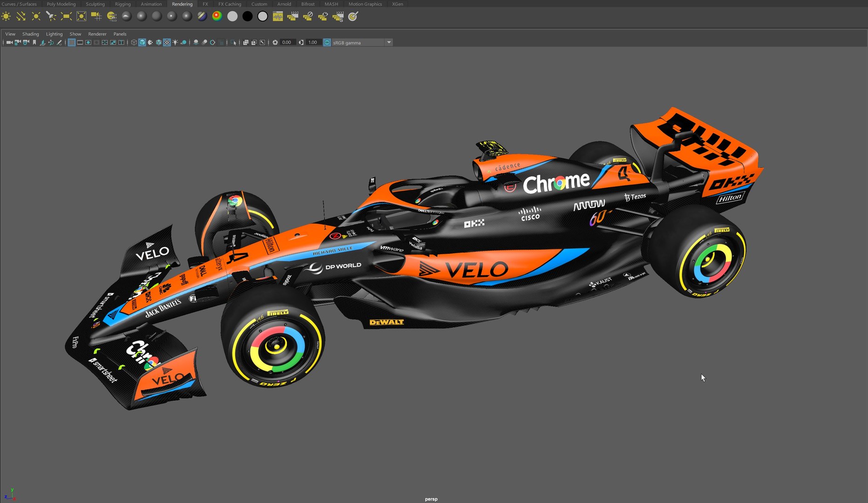Toggle the Resolution Gate display
Image resolution: width=868 pixels, height=503 pixels.
[x=88, y=42]
